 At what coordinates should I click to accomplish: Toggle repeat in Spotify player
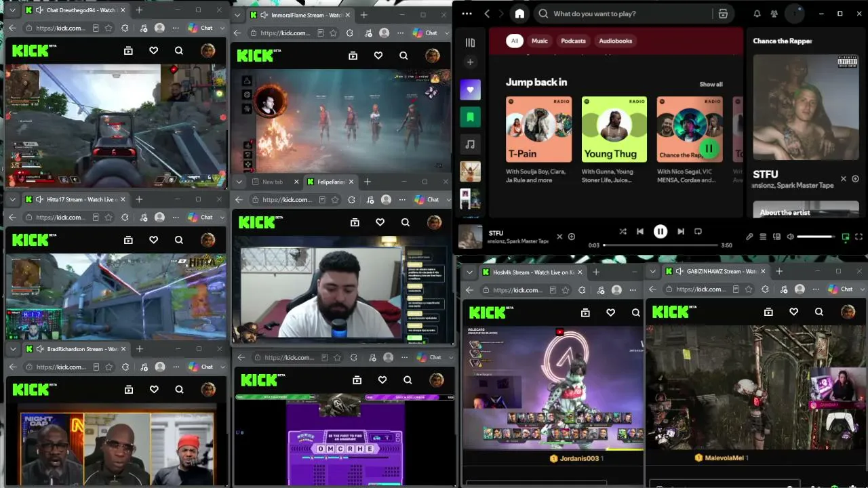(x=698, y=231)
